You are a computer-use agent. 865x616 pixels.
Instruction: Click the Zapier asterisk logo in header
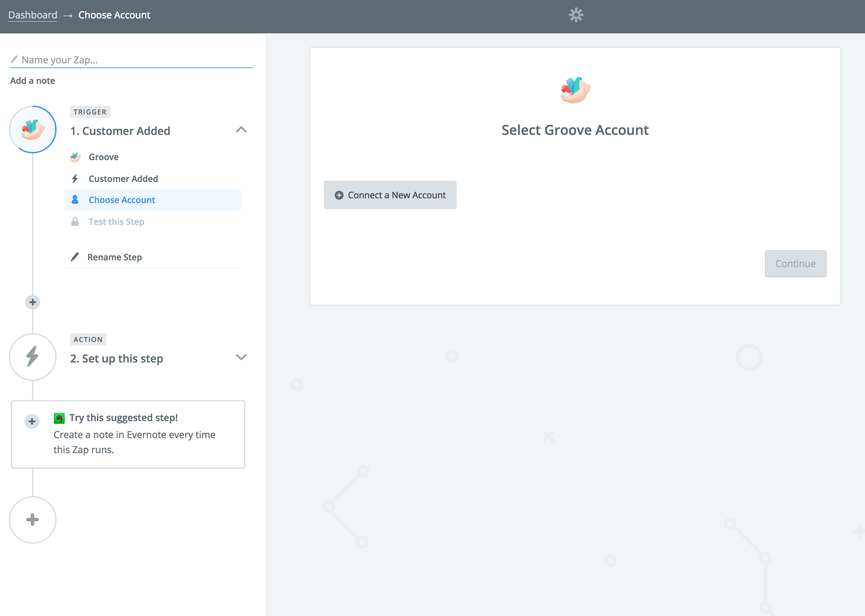pos(576,15)
